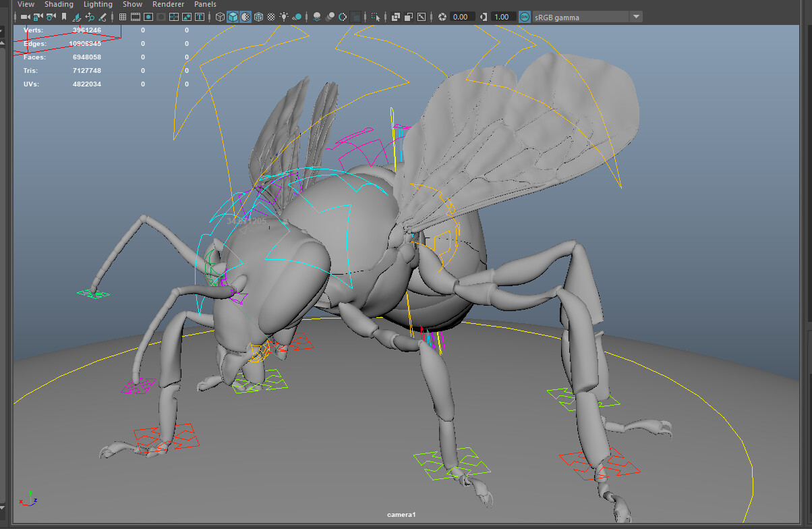This screenshot has height=529, width=812.
Task: Click the XYZ axis gizmo in the viewport corner
Action: [x=28, y=498]
